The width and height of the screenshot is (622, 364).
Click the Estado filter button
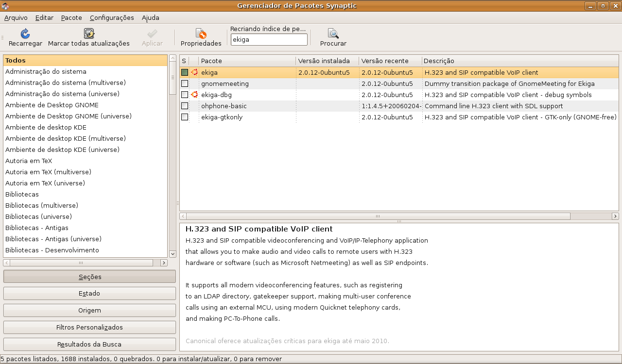(89, 294)
